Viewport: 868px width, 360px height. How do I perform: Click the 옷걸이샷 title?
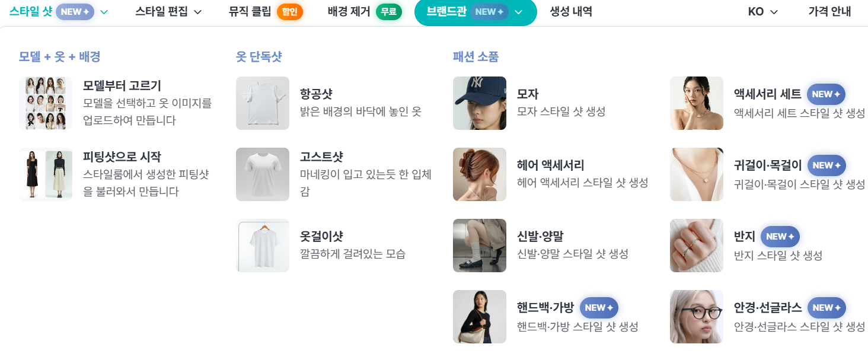coord(321,236)
